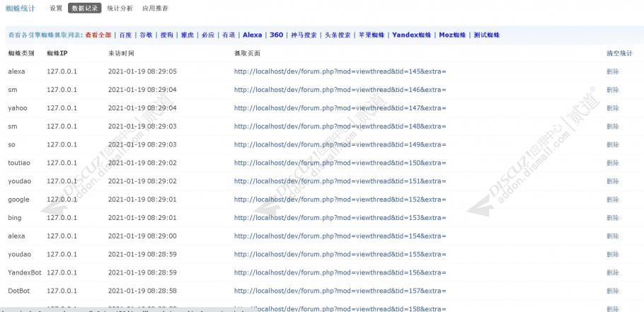Filter spider list by 雅虎
The image size is (644, 312).
(x=188, y=35)
